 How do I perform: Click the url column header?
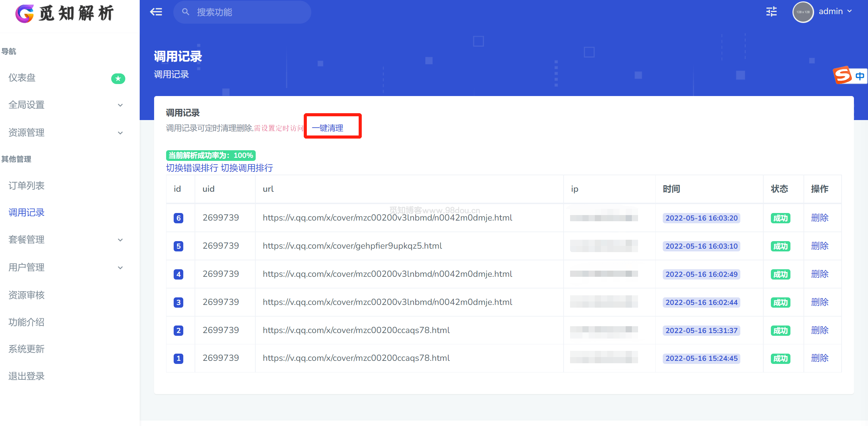[268, 189]
